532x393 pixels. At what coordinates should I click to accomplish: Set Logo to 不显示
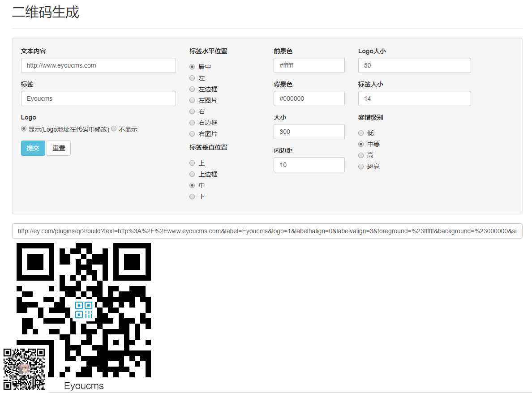point(114,128)
